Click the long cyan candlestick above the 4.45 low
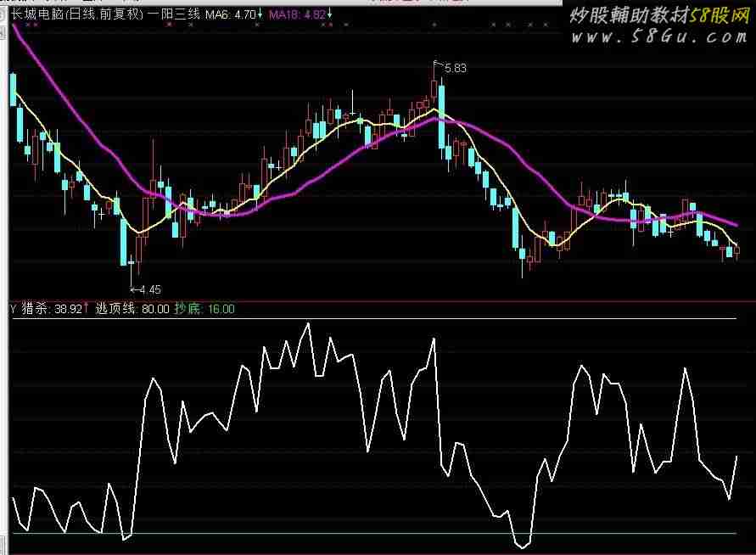Viewport: 756px width, 555px height. pyautogui.click(x=124, y=242)
